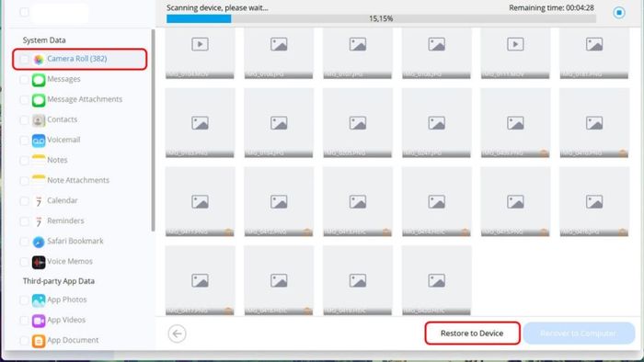Click the category list scrollbar
The height and width of the screenshot is (362, 644).
tap(154, 130)
